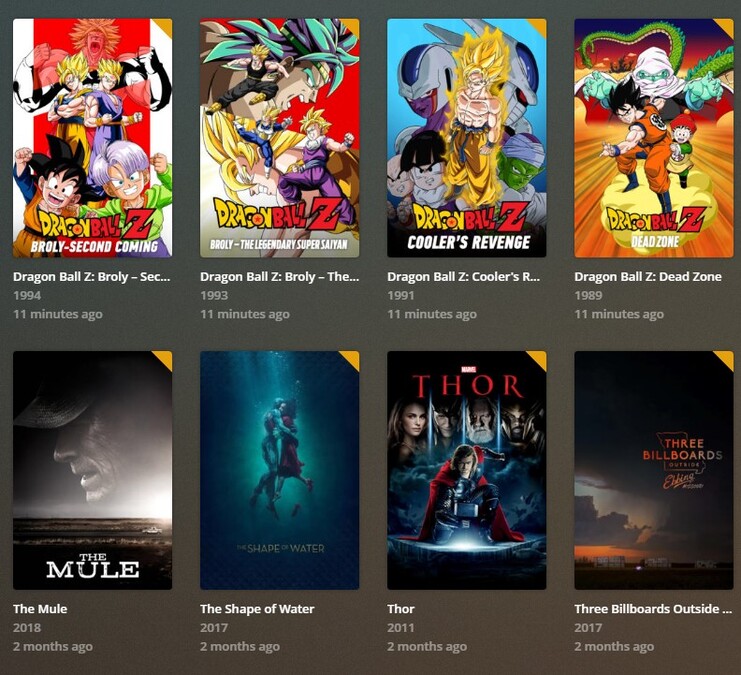Screen dimensions: 741x675
Task: Click the Thor title text
Action: tap(401, 609)
